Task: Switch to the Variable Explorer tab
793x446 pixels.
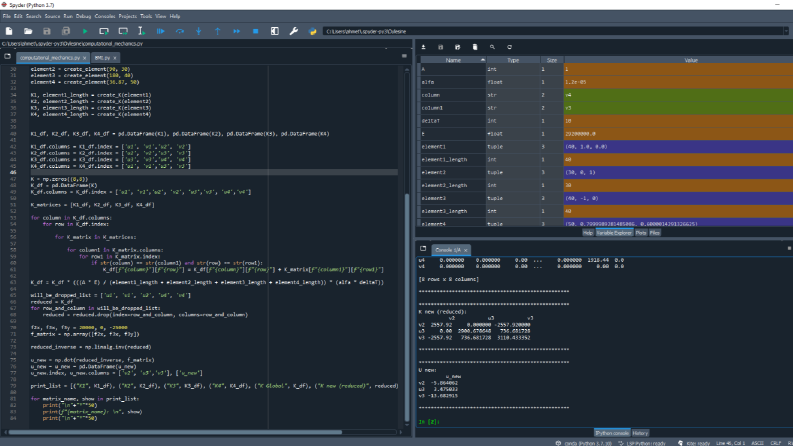Action: click(x=614, y=233)
